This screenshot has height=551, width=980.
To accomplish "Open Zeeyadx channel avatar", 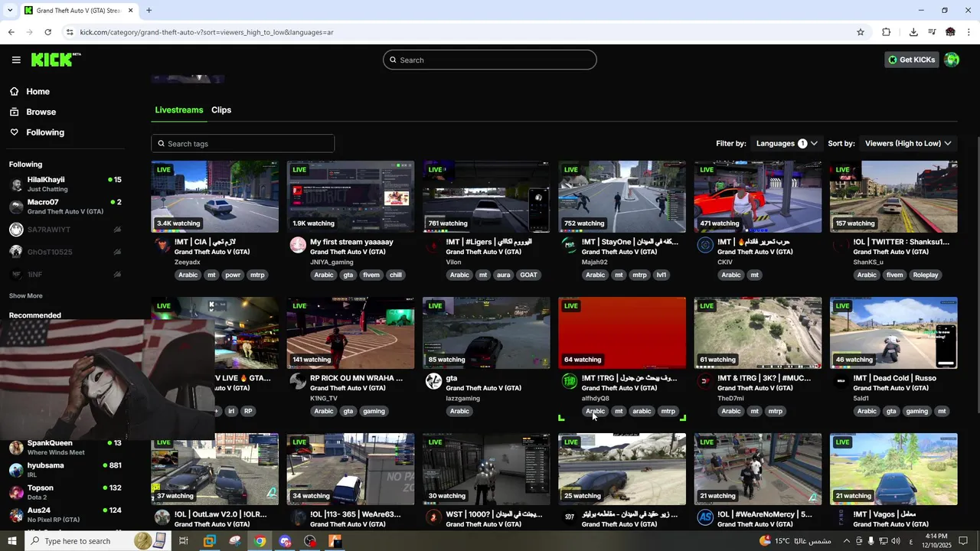I will [162, 245].
